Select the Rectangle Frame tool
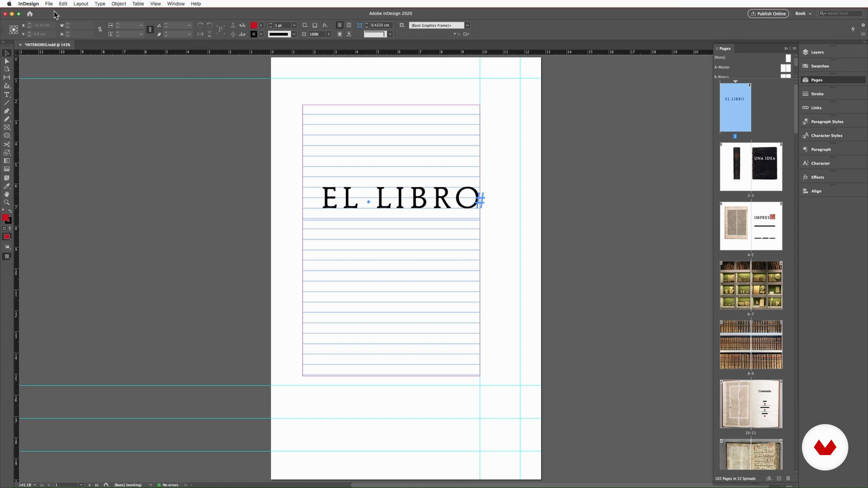The image size is (868, 488). pos(6,127)
